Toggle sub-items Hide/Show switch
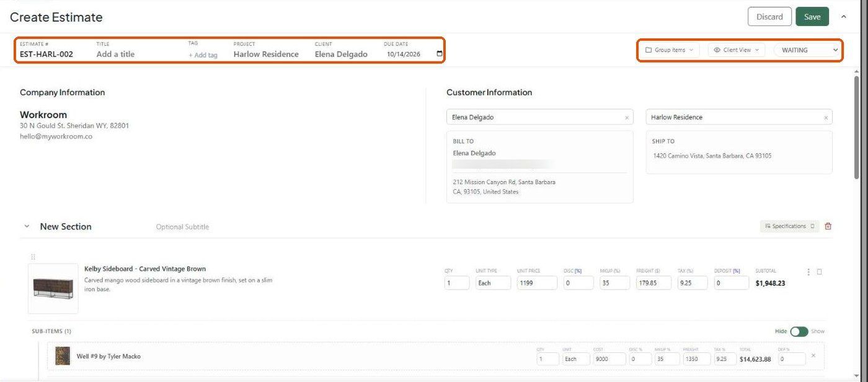 pyautogui.click(x=799, y=331)
